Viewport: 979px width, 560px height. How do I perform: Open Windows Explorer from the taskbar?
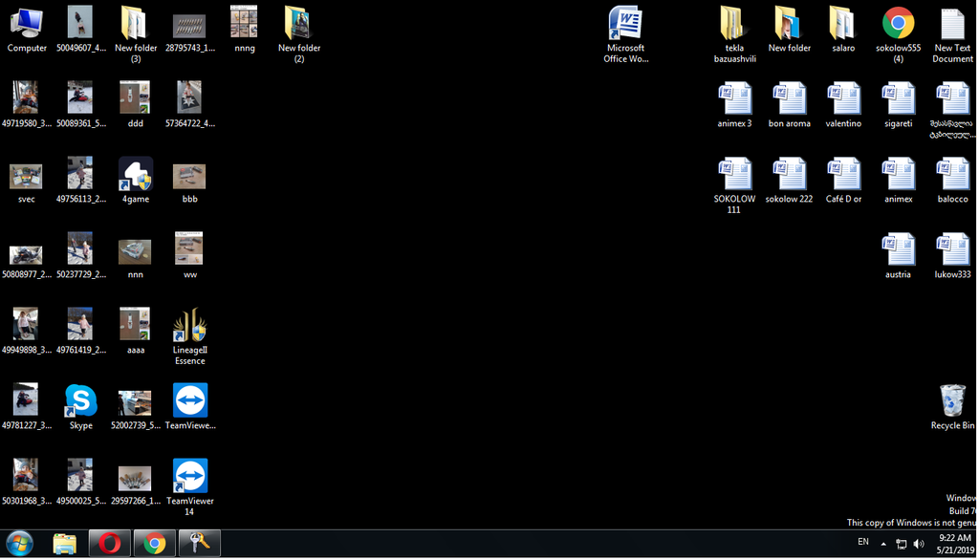[64, 543]
